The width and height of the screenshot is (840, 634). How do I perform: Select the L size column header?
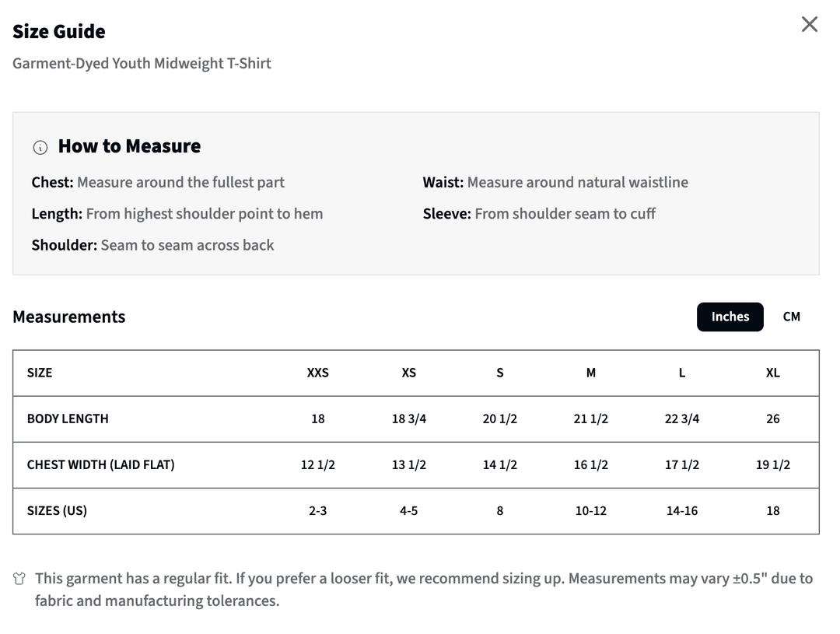[682, 373]
